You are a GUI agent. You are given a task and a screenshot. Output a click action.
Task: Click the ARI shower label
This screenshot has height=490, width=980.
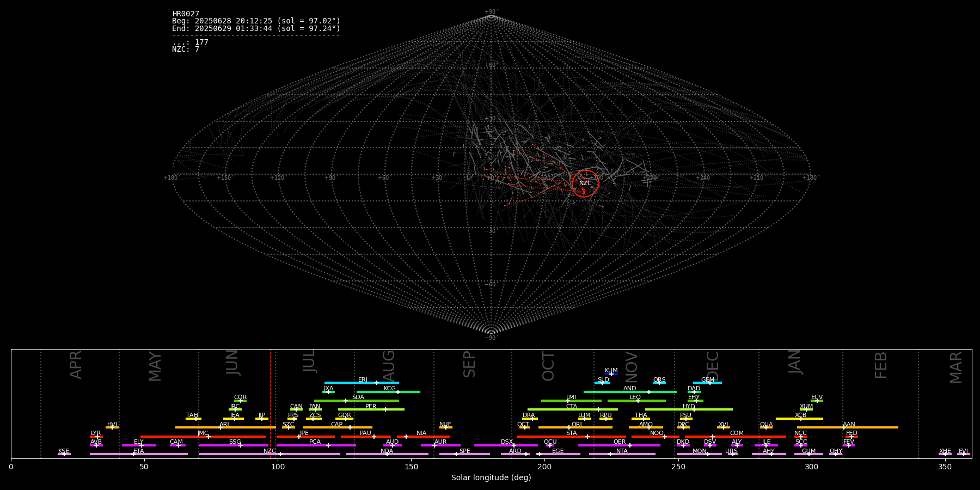pyautogui.click(x=224, y=425)
